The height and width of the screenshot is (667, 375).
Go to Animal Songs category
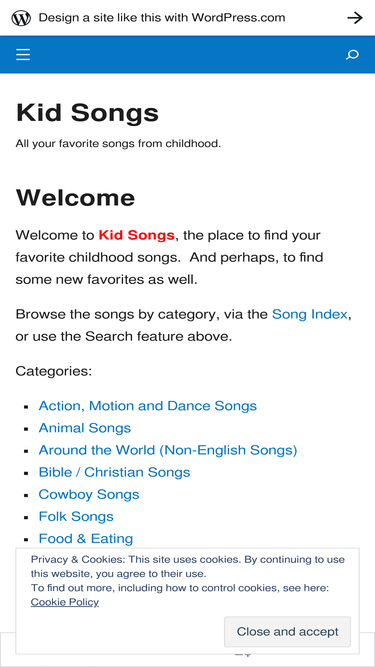[x=85, y=428]
